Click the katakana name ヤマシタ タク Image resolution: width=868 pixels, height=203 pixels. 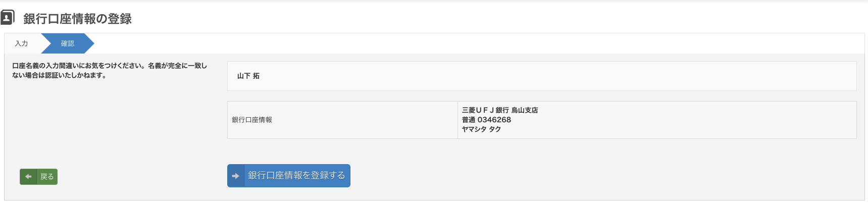click(x=481, y=129)
